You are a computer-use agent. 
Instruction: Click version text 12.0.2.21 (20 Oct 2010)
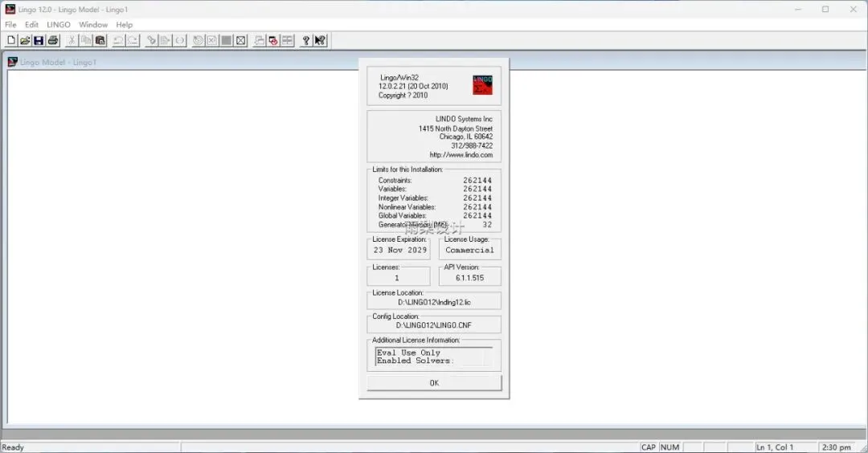[x=414, y=86]
